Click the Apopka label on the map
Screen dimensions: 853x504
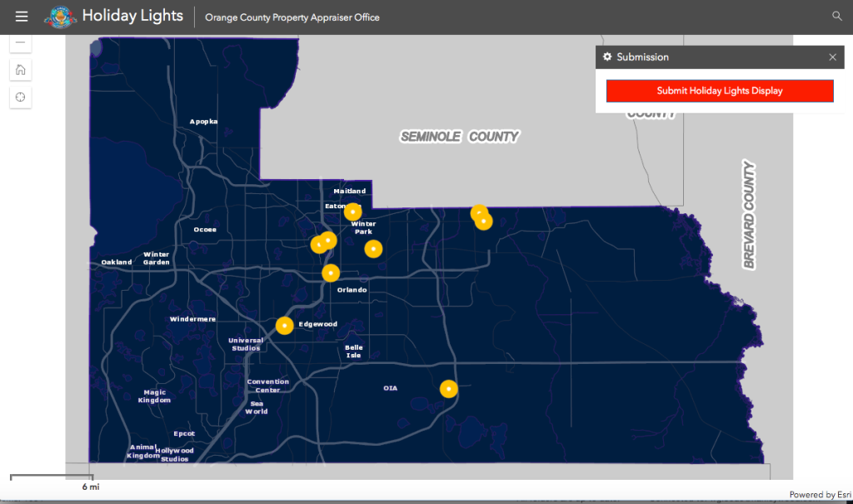(x=203, y=122)
